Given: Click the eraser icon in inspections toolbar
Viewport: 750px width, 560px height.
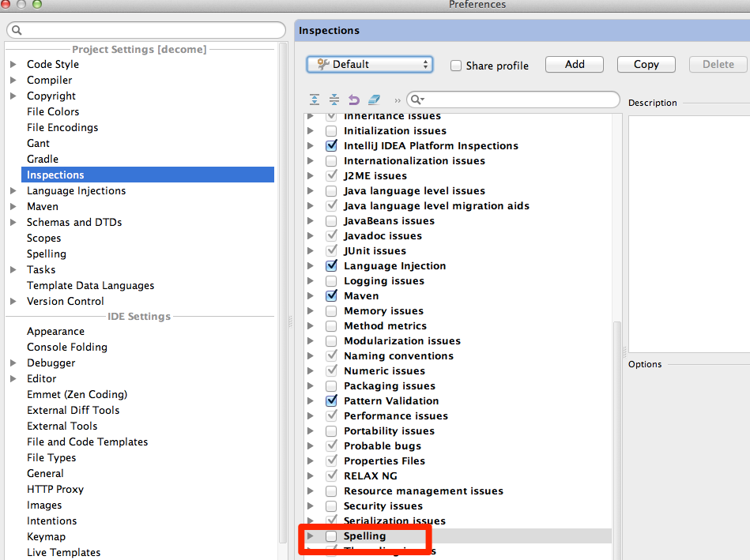Looking at the screenshot, I should (x=375, y=100).
